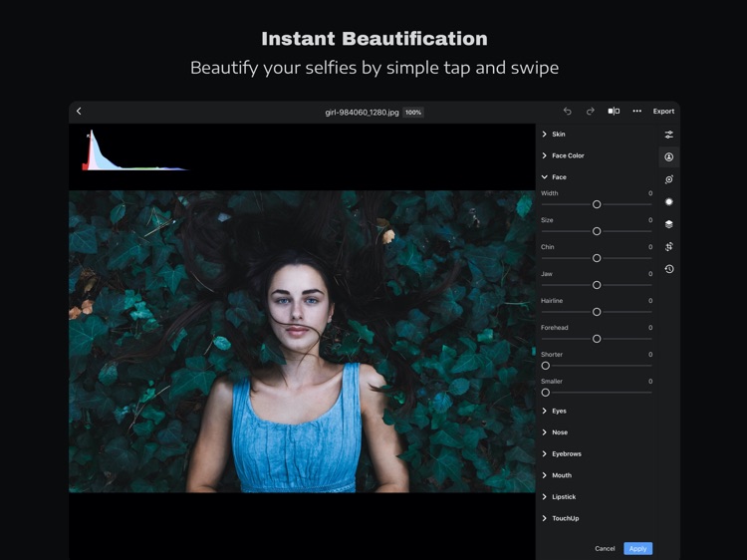Redo the last edit
The height and width of the screenshot is (560, 747).
pyautogui.click(x=591, y=111)
